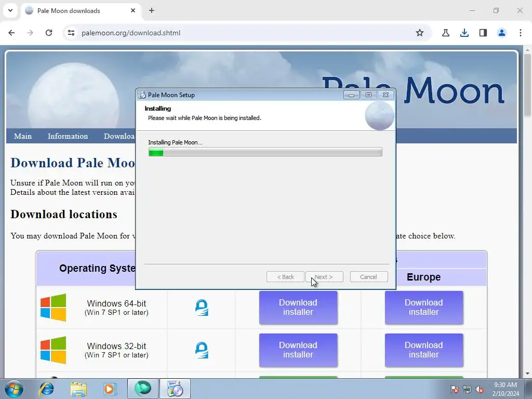
Task: Open Windows Explorer from the taskbar
Action: point(78,389)
